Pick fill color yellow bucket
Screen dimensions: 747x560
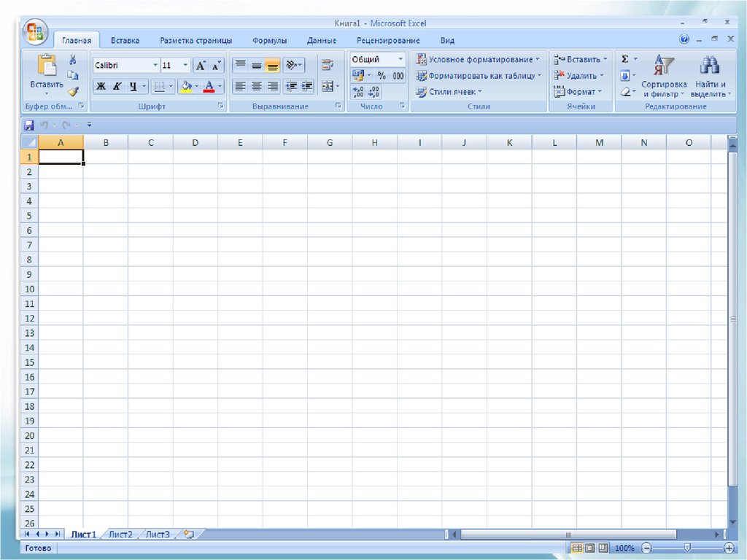click(x=186, y=86)
